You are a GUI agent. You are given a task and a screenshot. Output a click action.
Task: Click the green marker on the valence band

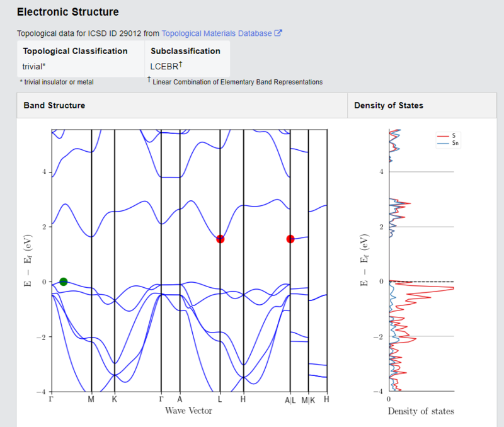coord(64,282)
